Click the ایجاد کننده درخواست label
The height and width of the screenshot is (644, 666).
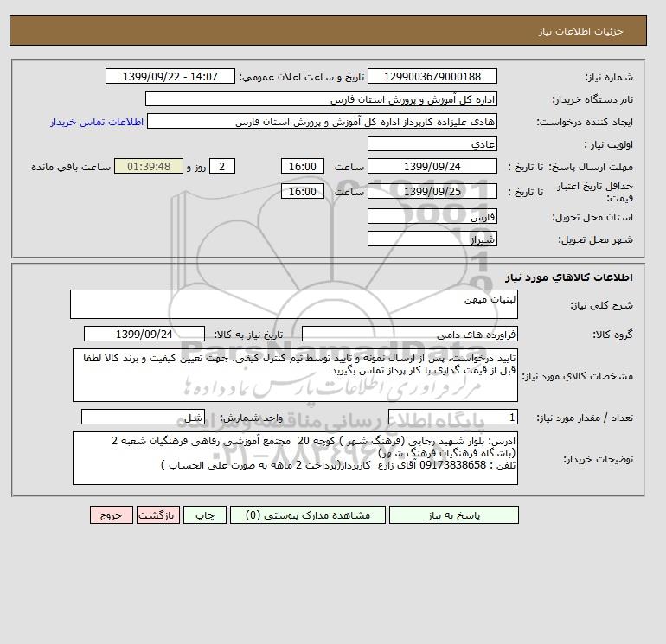click(x=585, y=122)
